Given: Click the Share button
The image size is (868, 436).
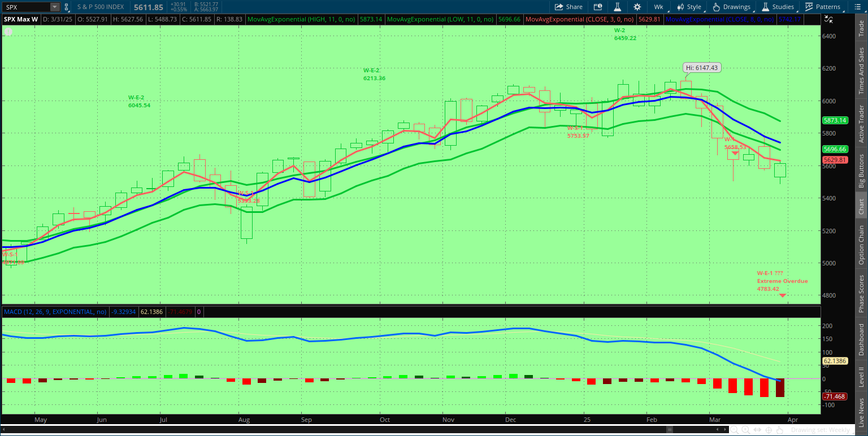Looking at the screenshot, I should [568, 7].
